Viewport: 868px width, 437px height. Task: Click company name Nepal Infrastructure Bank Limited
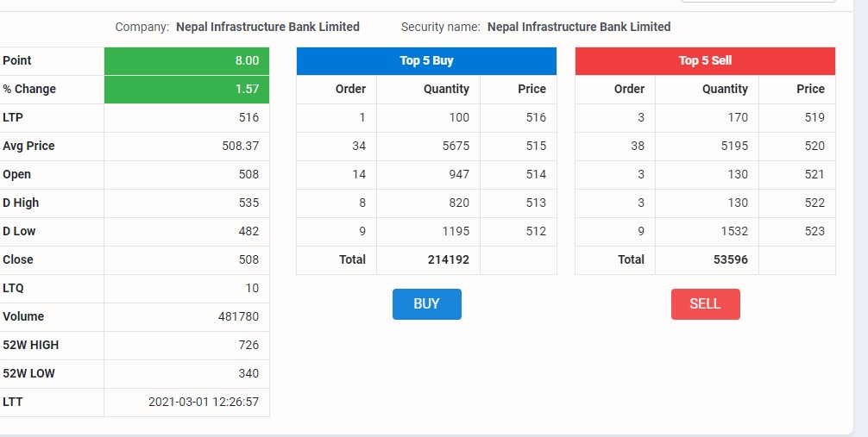(268, 27)
